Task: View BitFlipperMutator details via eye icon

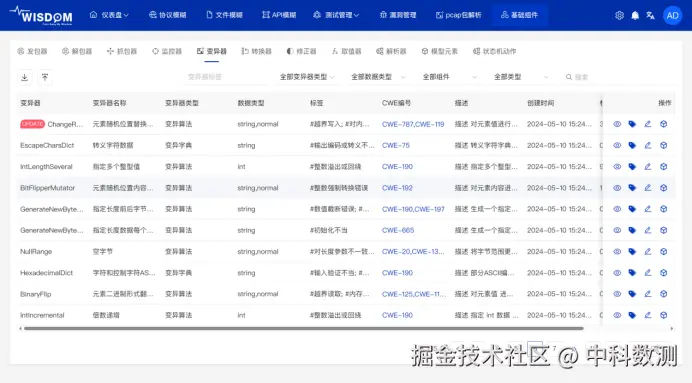Action: [x=617, y=188]
